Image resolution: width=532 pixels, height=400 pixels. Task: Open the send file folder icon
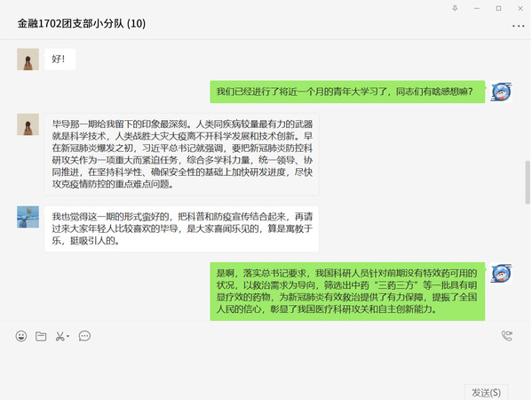click(41, 336)
